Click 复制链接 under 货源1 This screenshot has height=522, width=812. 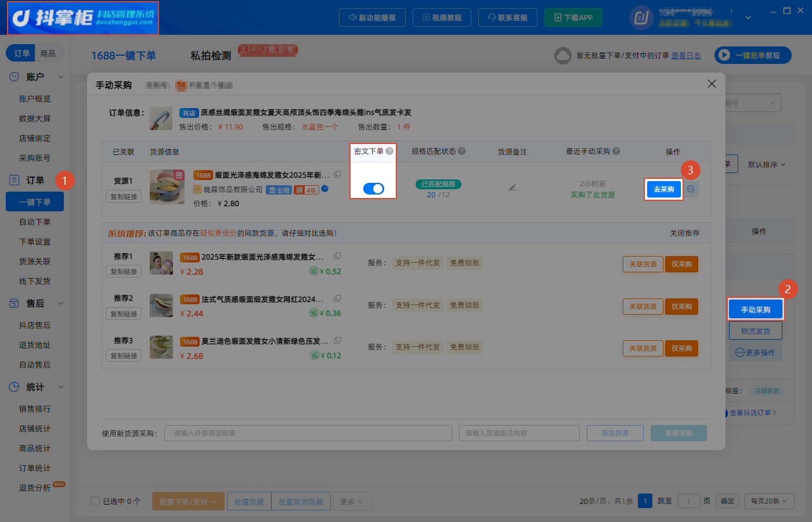coord(124,197)
